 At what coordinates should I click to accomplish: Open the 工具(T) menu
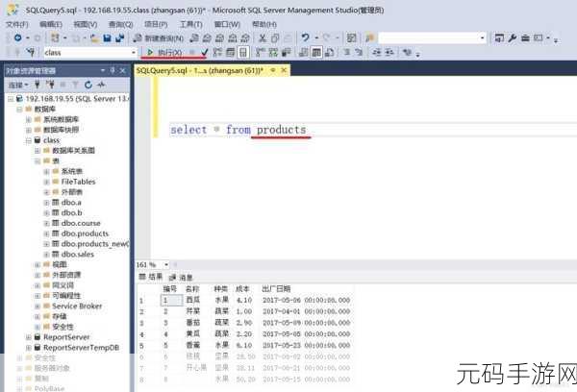(191, 24)
